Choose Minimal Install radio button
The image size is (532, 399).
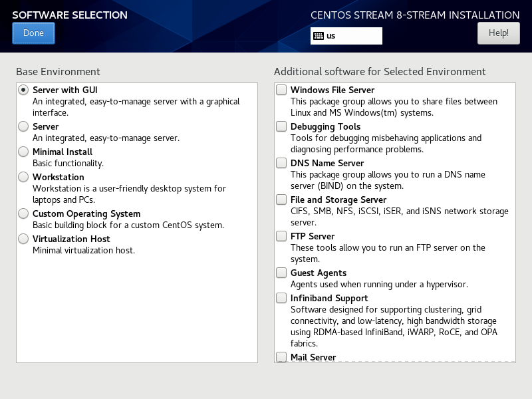pyautogui.click(x=23, y=152)
